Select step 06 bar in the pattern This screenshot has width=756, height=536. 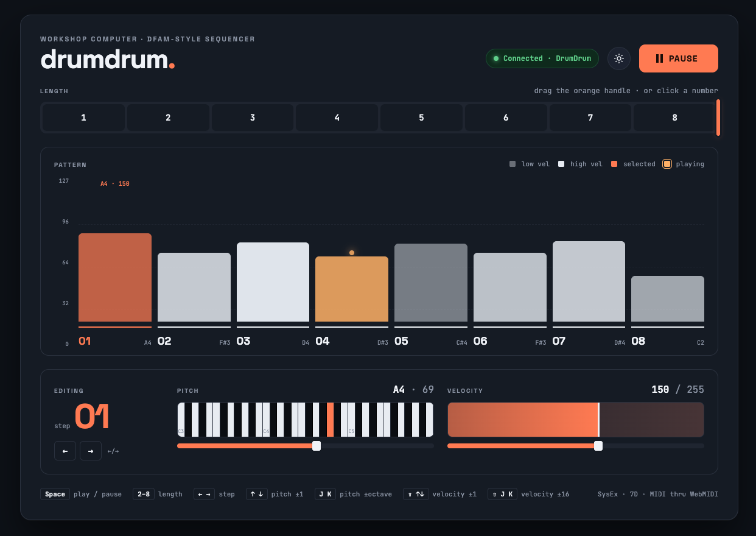510,287
